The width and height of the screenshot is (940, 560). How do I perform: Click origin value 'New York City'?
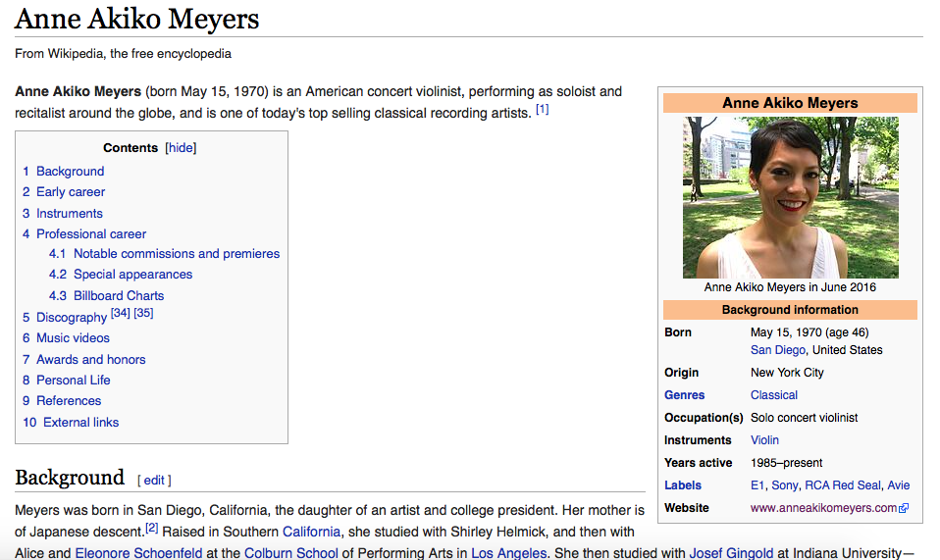point(787,373)
